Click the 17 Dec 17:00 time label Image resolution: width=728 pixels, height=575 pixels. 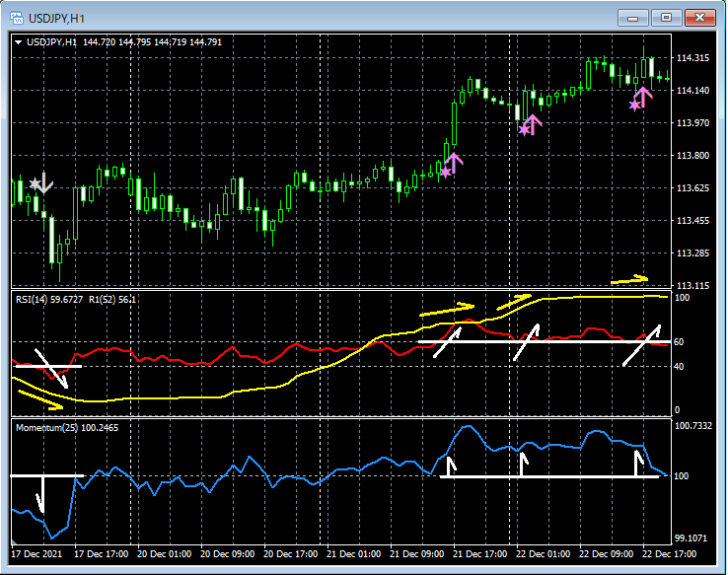click(102, 554)
